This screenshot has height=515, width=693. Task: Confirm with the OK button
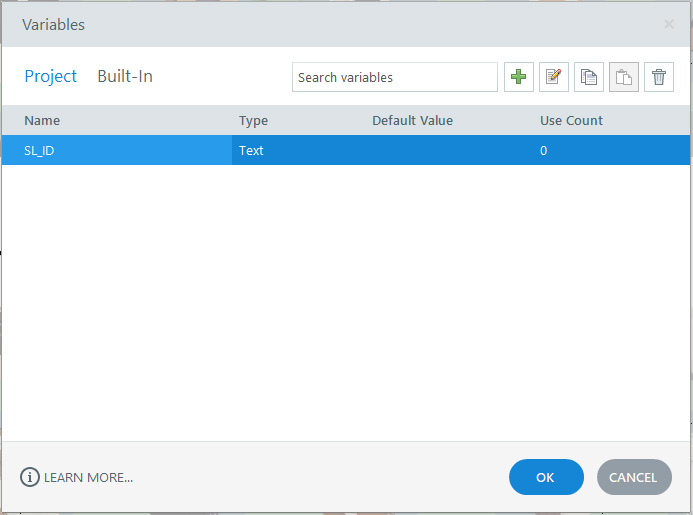(x=545, y=477)
